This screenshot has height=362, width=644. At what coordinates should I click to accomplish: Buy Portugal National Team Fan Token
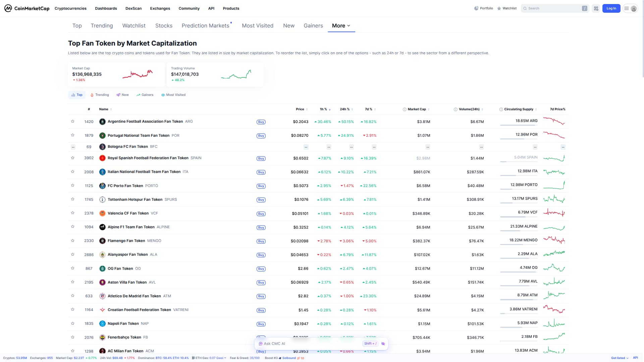point(261,136)
